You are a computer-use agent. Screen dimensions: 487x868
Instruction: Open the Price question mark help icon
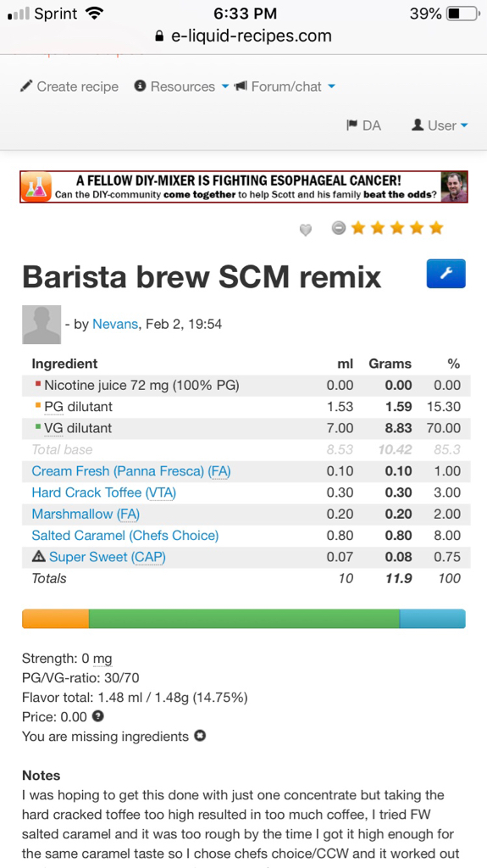[98, 716]
